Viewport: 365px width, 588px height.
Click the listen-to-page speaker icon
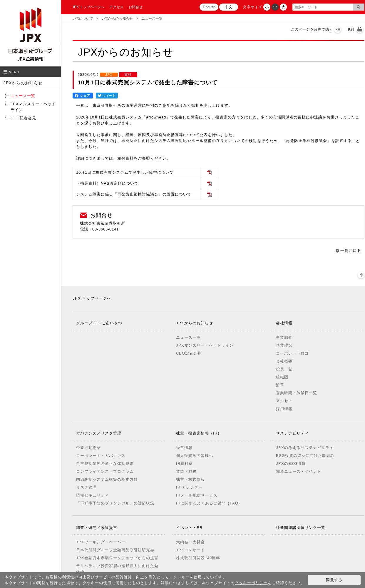pos(338,29)
